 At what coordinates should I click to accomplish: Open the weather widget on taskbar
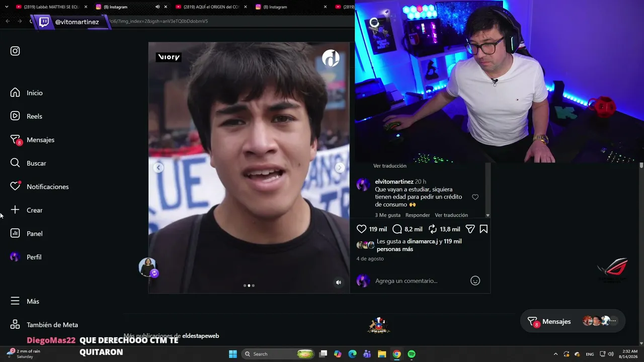click(x=23, y=354)
